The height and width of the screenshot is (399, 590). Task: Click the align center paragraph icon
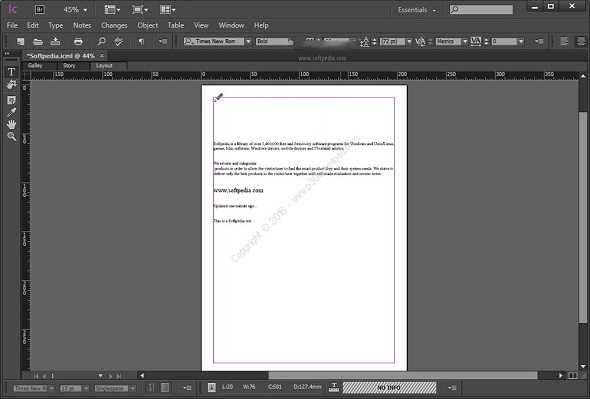(x=581, y=41)
